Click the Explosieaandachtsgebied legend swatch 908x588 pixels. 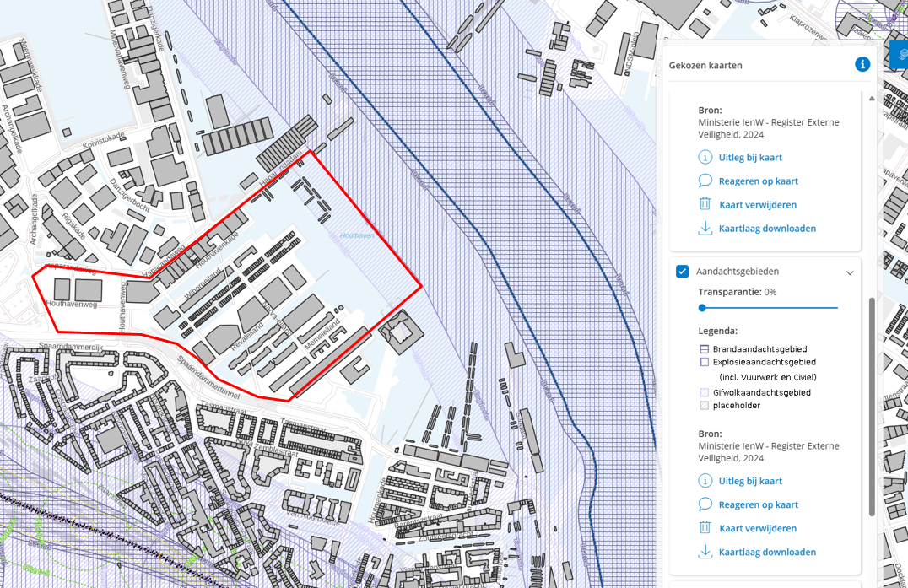(x=704, y=362)
